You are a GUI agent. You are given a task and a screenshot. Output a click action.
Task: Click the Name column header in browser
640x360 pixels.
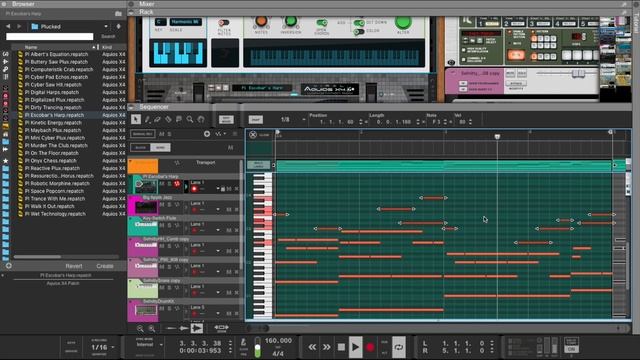(x=31, y=47)
